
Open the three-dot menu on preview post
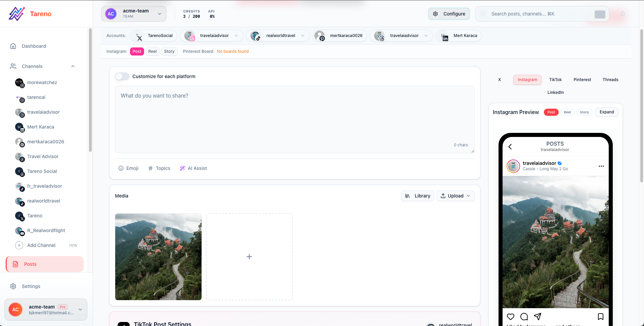(x=601, y=166)
